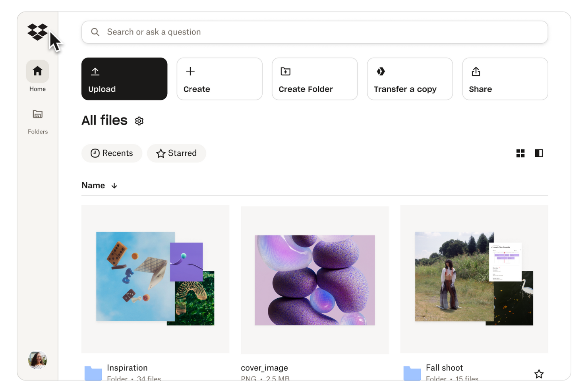Click the Upload button
The width and height of the screenshot is (588, 392).
pos(124,79)
